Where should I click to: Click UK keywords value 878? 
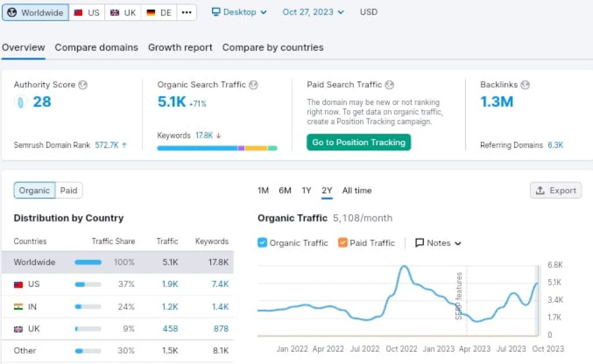click(x=221, y=329)
